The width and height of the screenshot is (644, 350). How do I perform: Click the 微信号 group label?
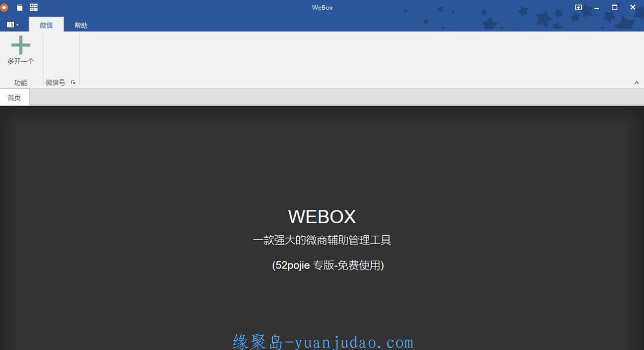pyautogui.click(x=56, y=82)
